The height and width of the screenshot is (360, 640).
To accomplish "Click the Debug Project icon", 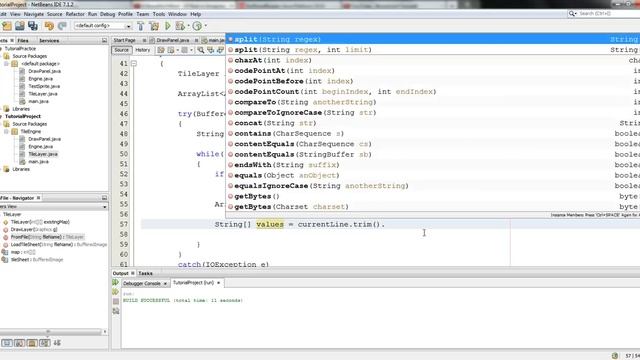I will [x=180, y=26].
